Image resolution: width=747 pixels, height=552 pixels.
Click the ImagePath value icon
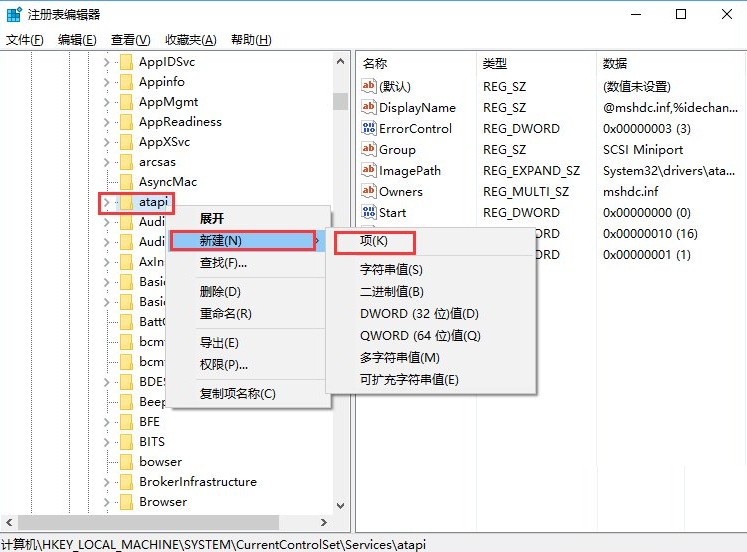click(368, 170)
